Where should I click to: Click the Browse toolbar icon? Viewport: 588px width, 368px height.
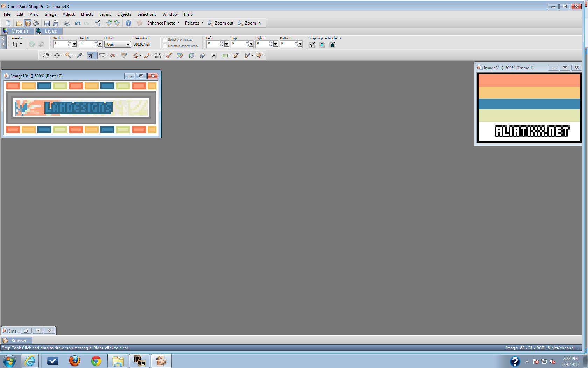click(x=28, y=23)
